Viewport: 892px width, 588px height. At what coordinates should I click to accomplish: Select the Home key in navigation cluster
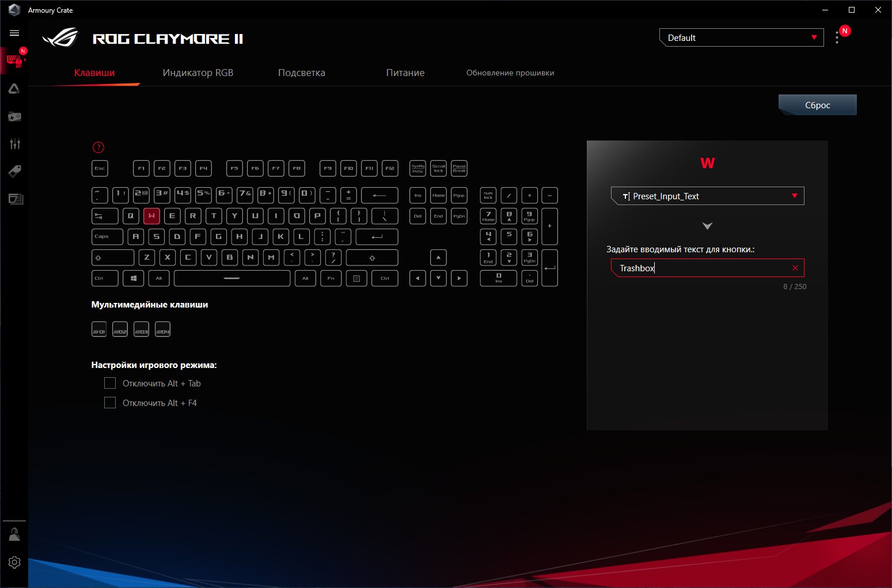coord(438,195)
